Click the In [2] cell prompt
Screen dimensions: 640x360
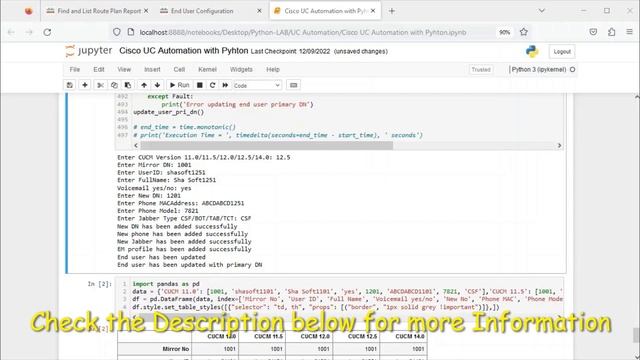coord(99,284)
